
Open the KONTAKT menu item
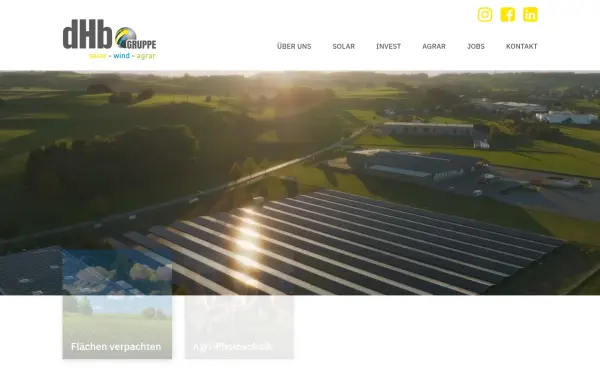522,46
